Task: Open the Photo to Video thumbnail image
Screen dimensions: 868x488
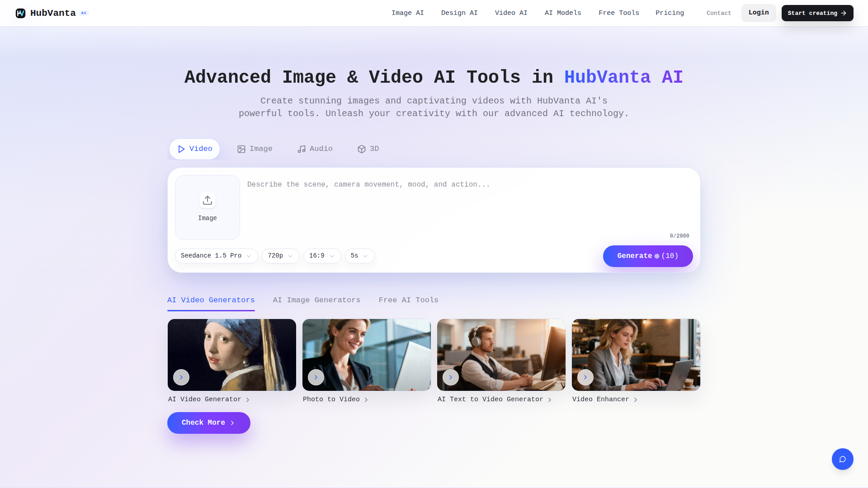Action: tap(367, 355)
